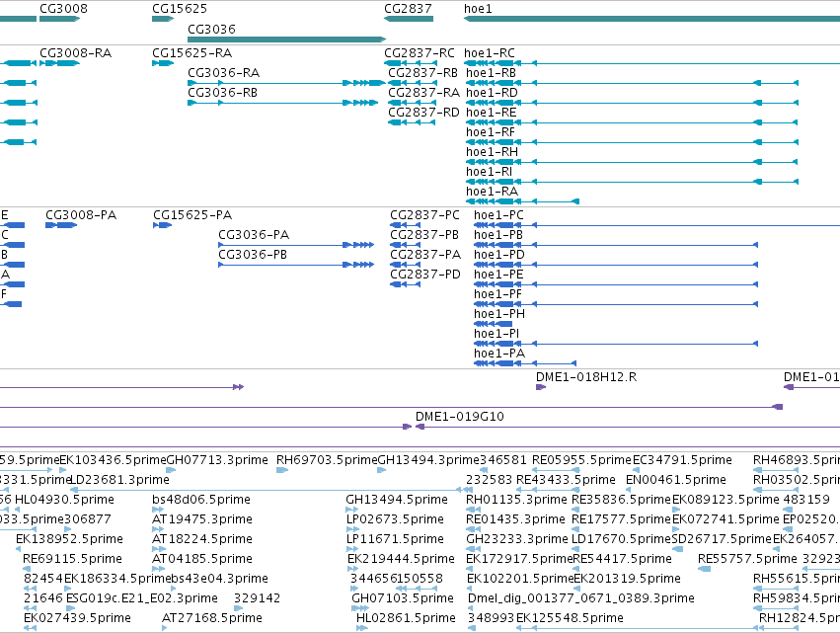
Task: Select EST AT18224.5prime
Action: coord(202,539)
